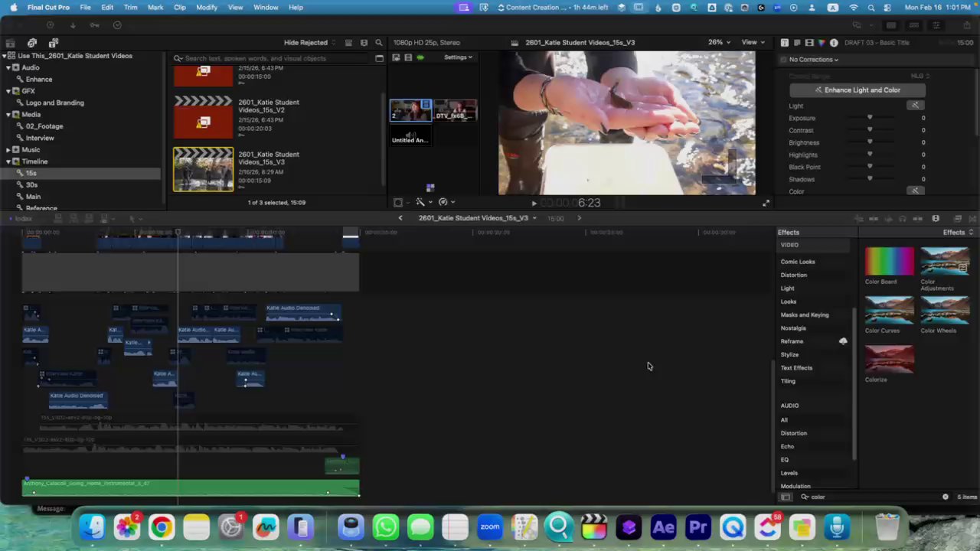Open the Modify menu
This screenshot has width=980, height=551.
click(207, 7)
